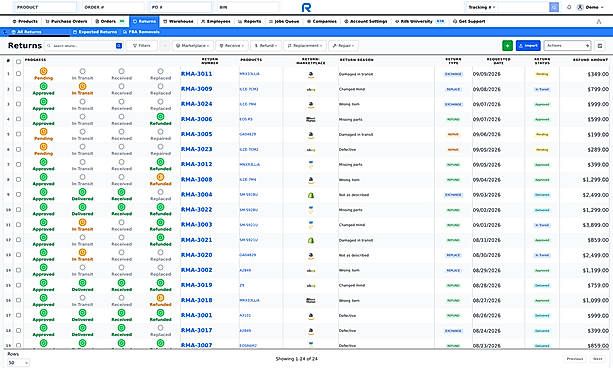Click the blue search button beside Tracking # field
Viewport: 613px width, 368px height.
tap(554, 7)
